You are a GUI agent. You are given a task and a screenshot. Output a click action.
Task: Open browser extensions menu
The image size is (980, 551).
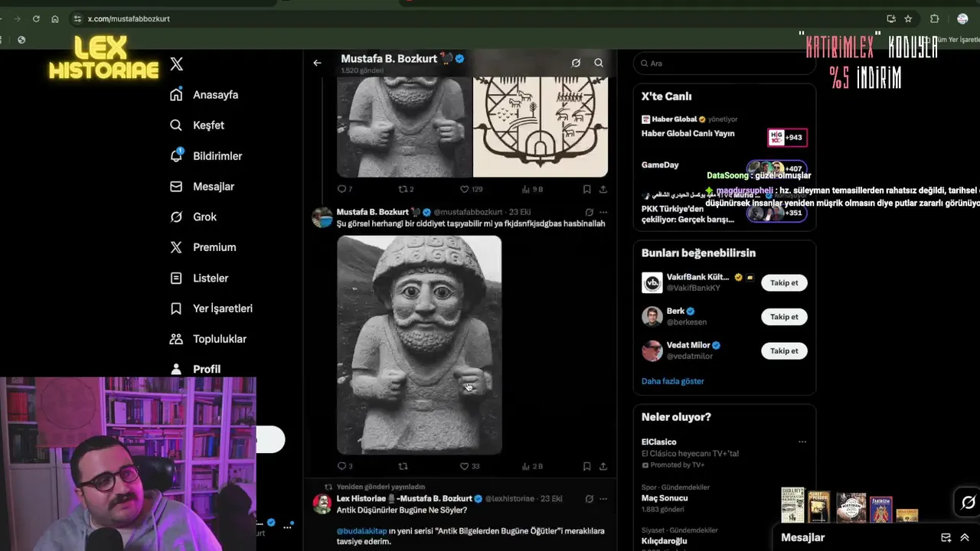934,18
